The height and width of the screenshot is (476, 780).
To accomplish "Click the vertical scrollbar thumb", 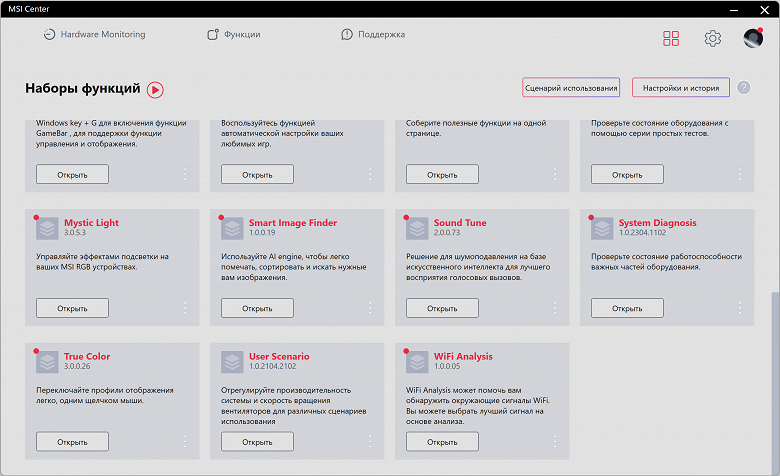I will [x=775, y=383].
